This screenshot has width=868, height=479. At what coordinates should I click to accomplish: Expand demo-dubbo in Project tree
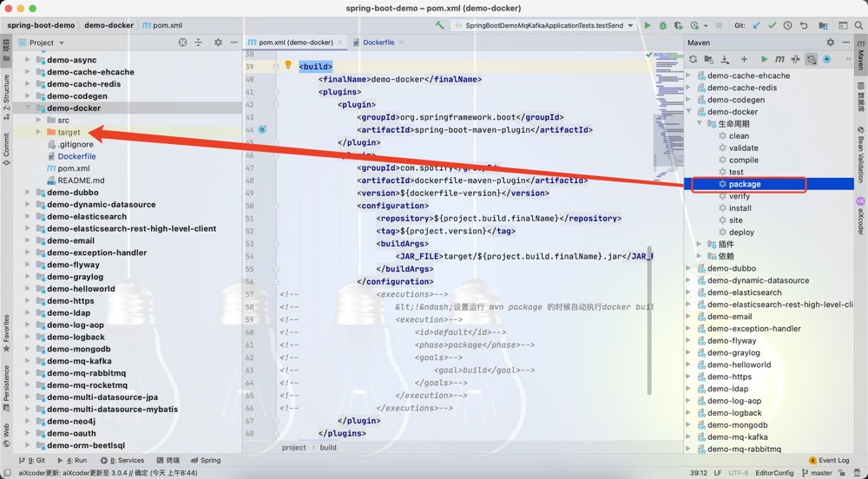click(28, 193)
